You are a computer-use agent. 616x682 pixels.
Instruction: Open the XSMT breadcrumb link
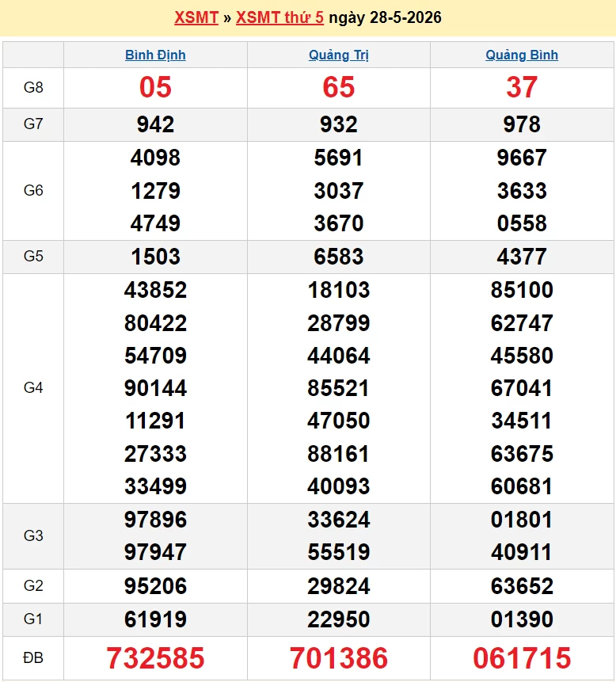point(196,17)
